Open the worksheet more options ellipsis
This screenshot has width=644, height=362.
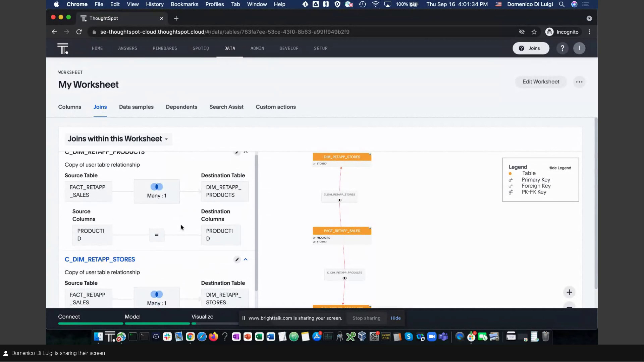(x=579, y=82)
